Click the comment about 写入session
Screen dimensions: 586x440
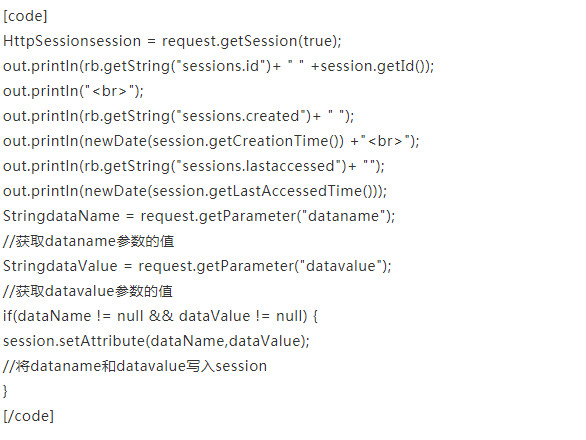135,367
